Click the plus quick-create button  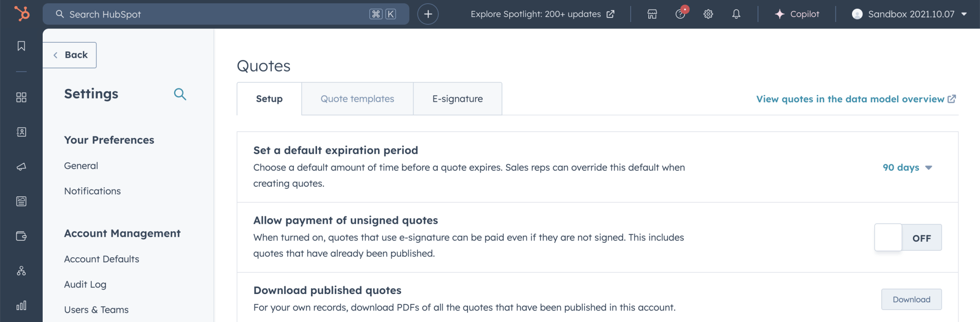click(428, 14)
